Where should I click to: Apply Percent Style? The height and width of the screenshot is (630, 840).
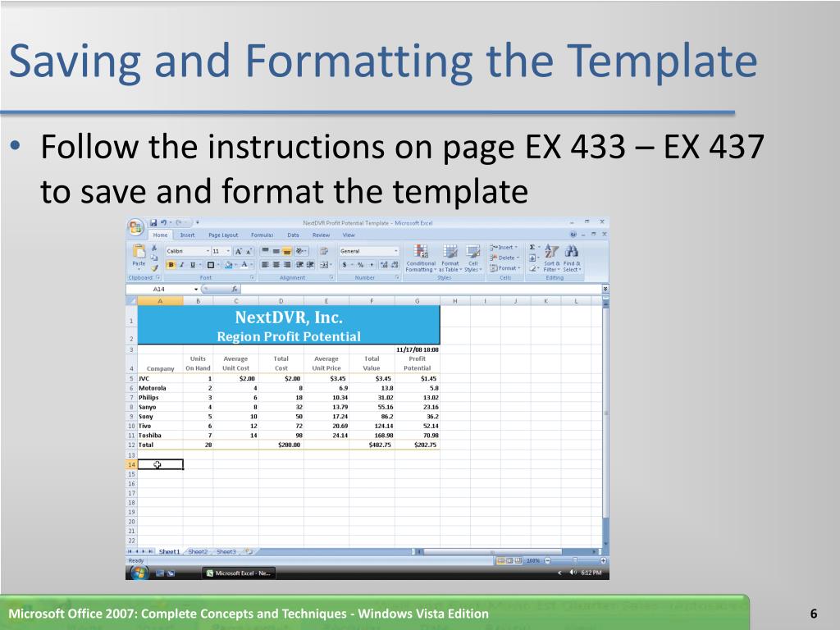click(361, 265)
